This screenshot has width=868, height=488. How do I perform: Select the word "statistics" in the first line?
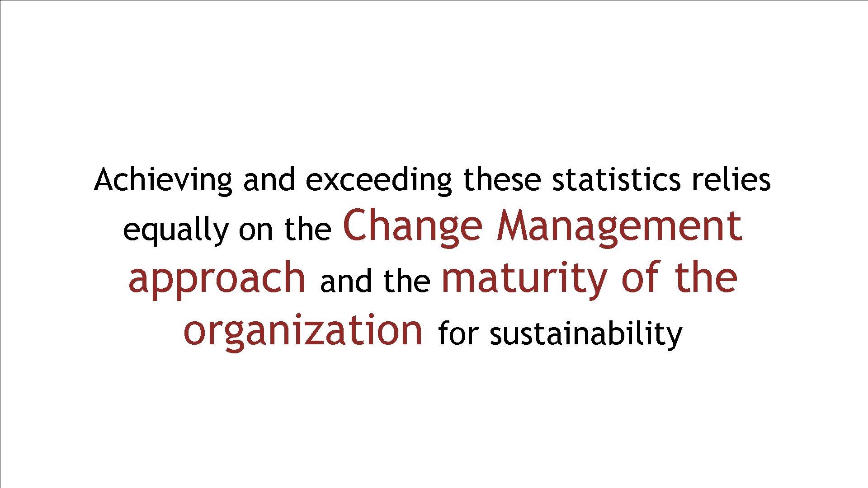click(616, 179)
